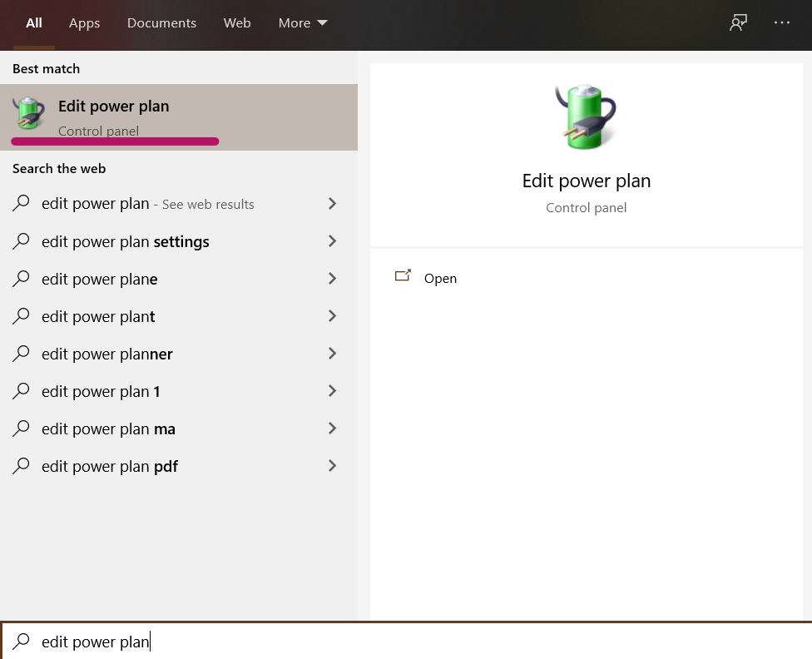Open the three-dot options menu
Viewport: 812px width, 659px height.
[x=781, y=22]
